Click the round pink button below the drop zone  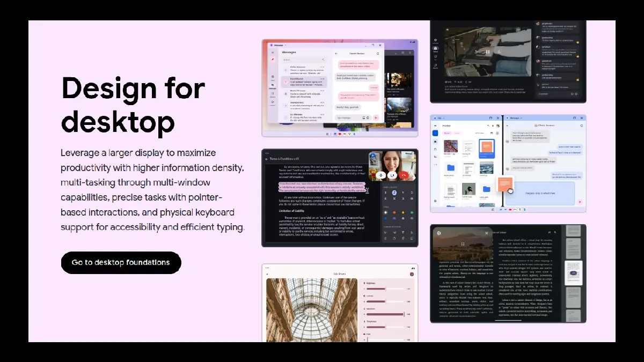tap(580, 202)
